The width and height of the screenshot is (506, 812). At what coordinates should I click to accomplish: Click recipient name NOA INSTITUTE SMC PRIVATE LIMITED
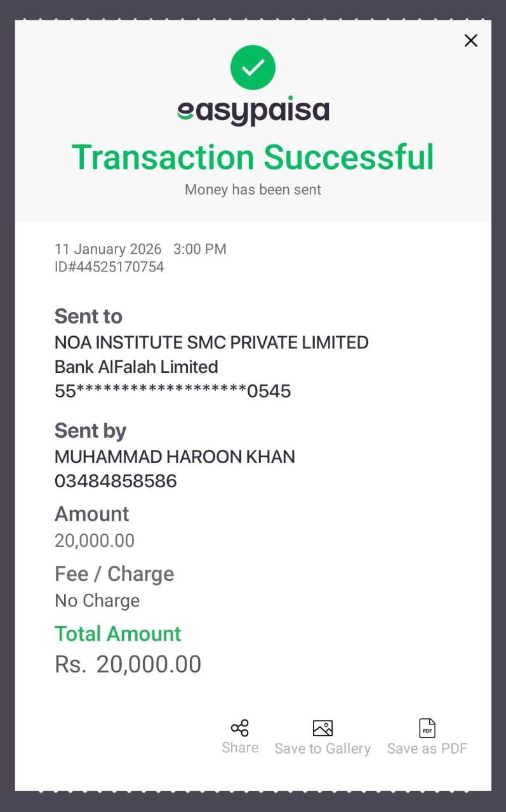[x=211, y=343]
